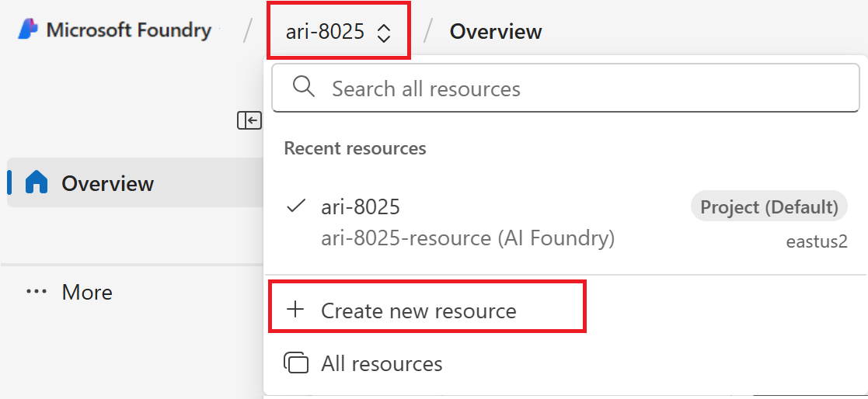Click the plus icon for new resource
This screenshot has width=868, height=399.
(295, 310)
